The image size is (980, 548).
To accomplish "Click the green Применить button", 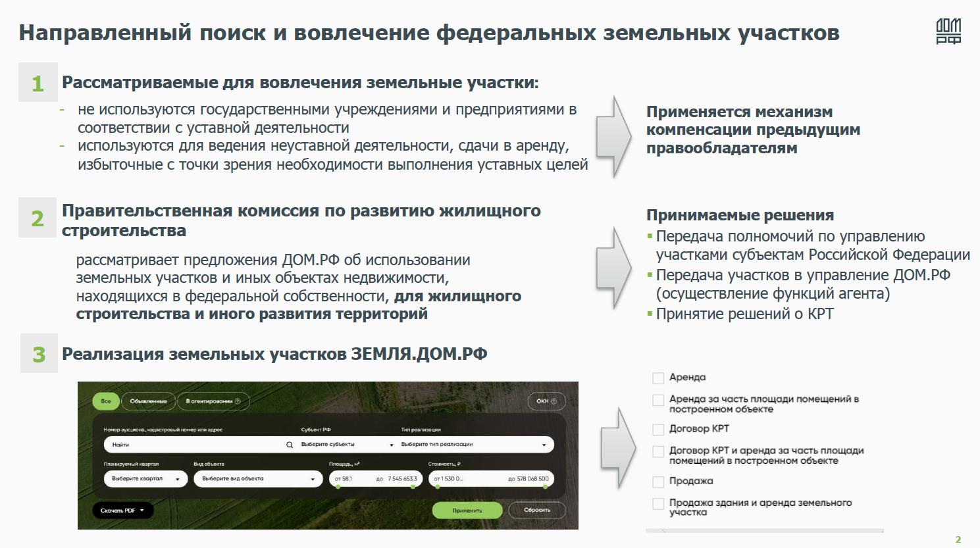I will (467, 511).
